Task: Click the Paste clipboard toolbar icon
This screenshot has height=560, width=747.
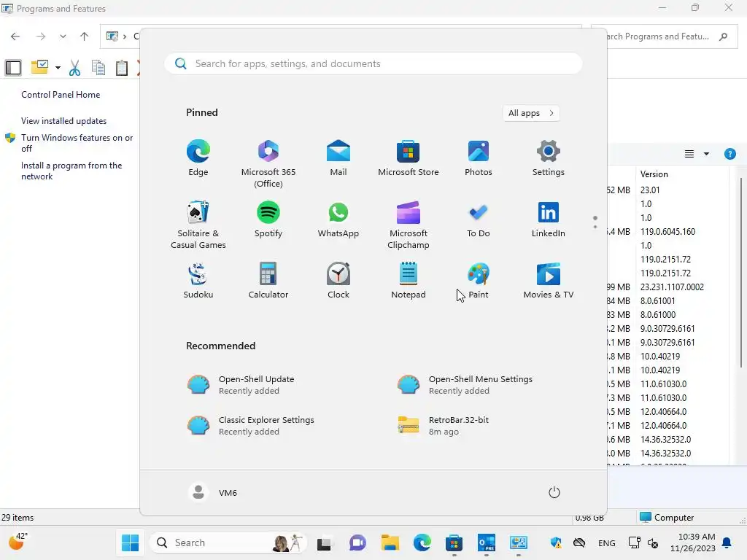Action: [122, 68]
